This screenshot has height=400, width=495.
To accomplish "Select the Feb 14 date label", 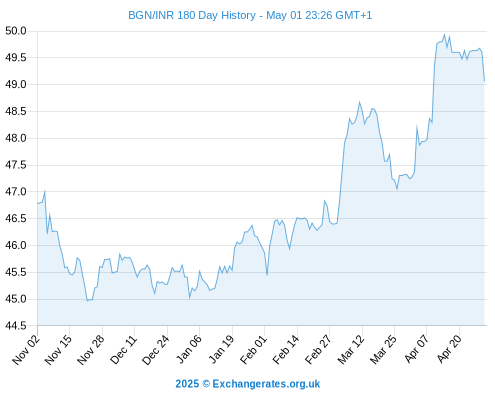I will [x=286, y=349].
